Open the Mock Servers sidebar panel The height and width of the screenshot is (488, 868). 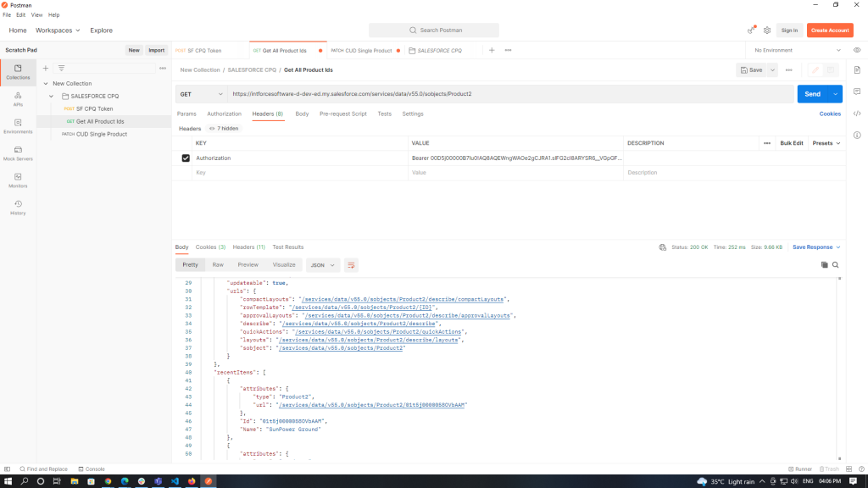18,154
